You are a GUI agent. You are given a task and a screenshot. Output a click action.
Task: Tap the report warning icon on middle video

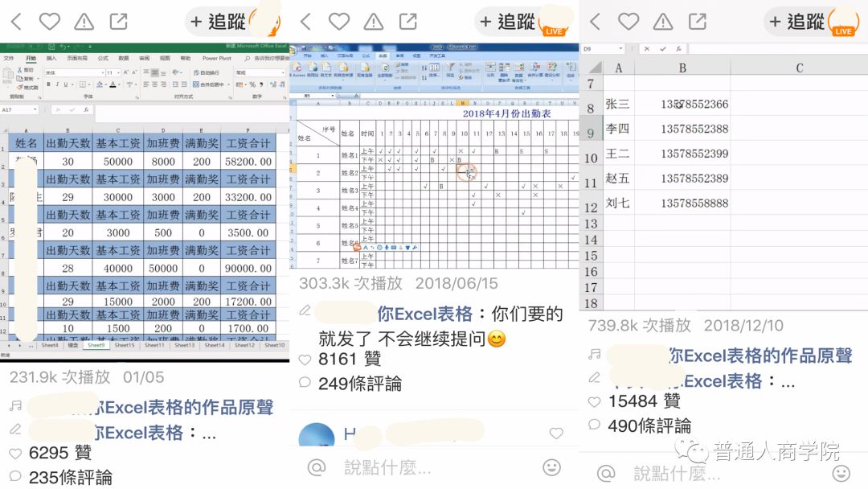(x=374, y=23)
